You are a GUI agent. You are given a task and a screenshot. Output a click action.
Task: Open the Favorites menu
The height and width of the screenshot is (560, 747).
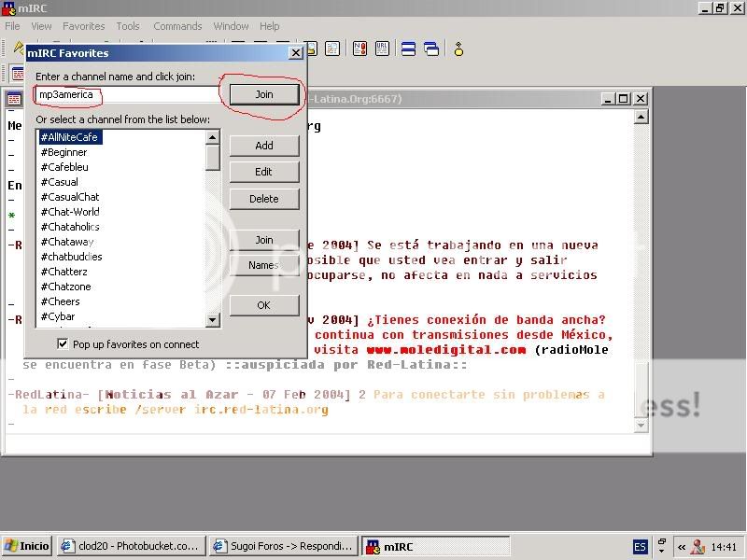point(84,26)
